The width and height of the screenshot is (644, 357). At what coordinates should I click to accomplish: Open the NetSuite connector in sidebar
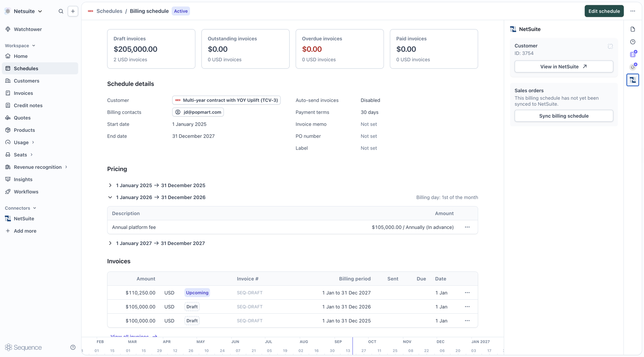coord(24,219)
